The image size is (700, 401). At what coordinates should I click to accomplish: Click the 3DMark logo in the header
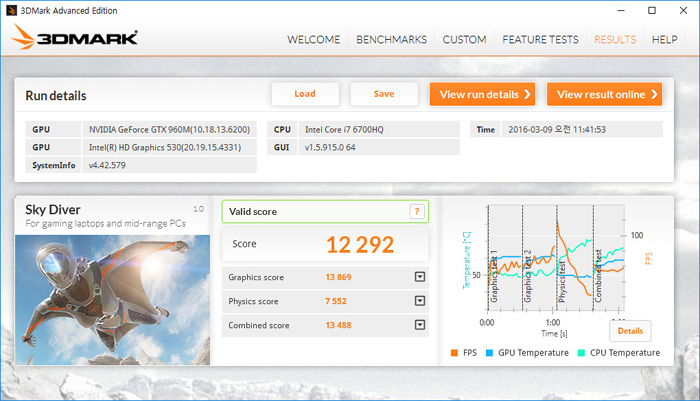[74, 37]
